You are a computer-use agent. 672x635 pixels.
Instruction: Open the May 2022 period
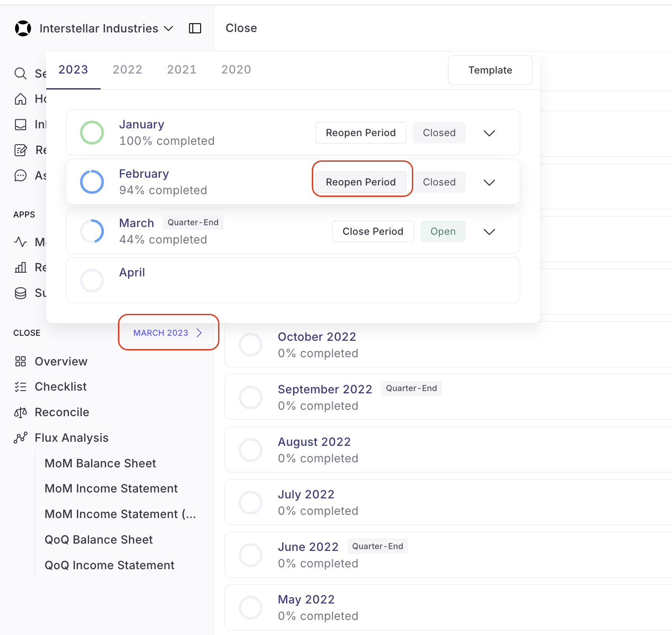coord(306,599)
